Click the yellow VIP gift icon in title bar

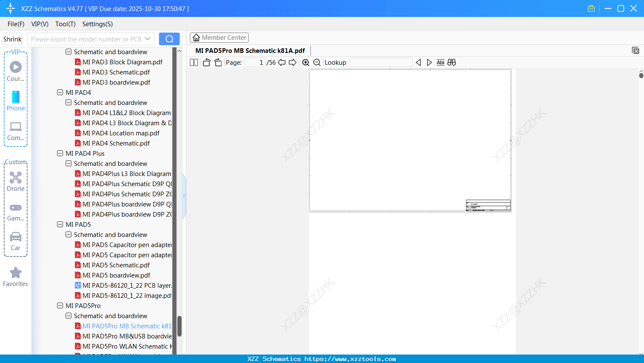click(x=591, y=8)
